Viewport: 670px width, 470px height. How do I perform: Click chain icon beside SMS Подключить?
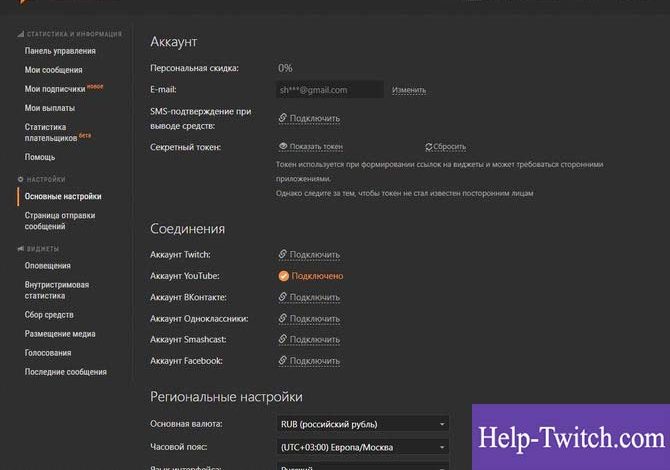click(282, 118)
